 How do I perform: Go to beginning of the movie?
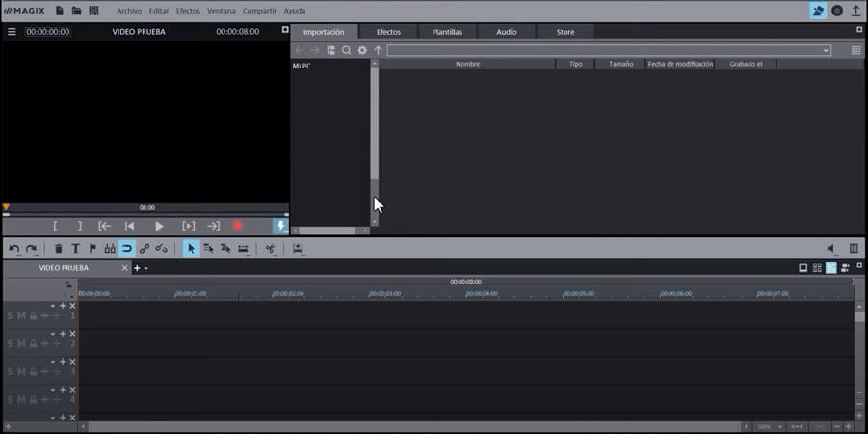pyautogui.click(x=129, y=226)
